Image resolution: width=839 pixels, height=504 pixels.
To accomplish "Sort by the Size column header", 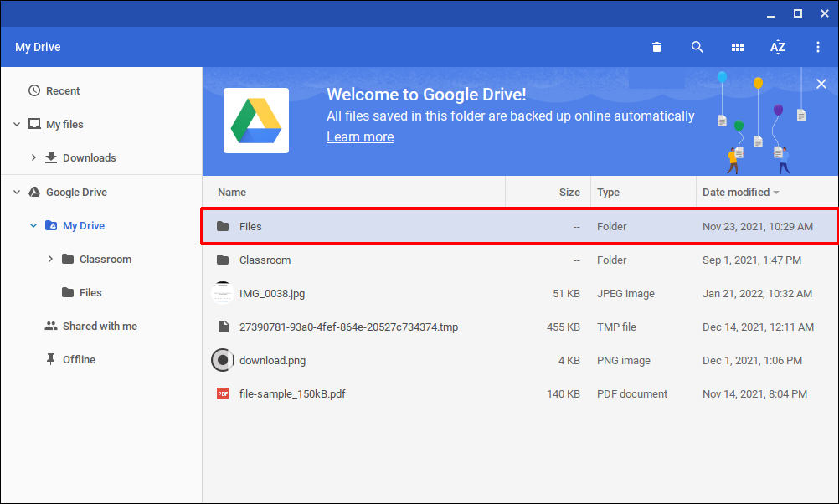I will (x=569, y=192).
